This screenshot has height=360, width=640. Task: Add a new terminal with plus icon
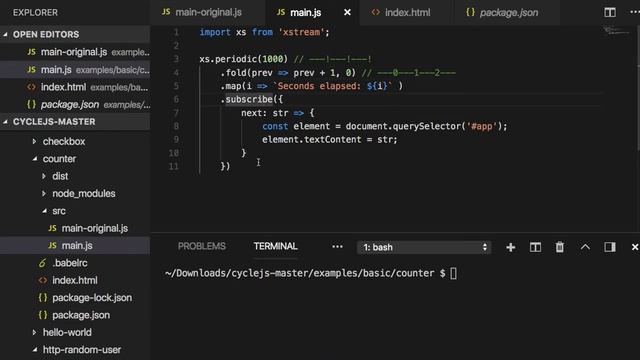click(510, 247)
